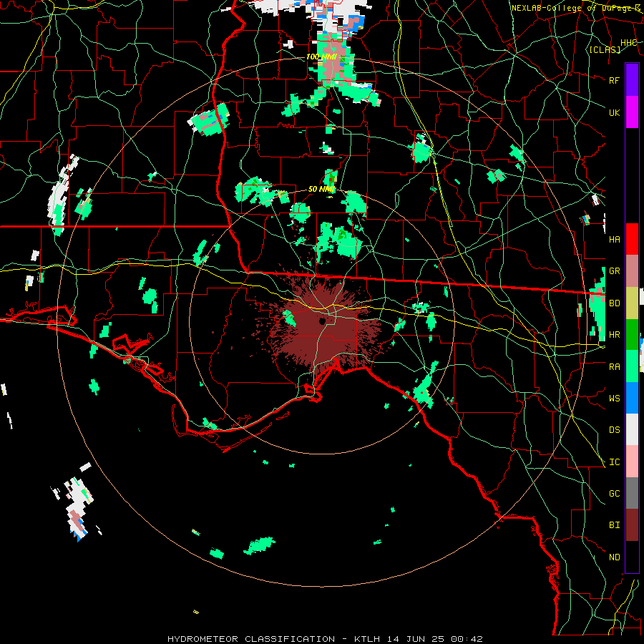
Task: Click the HYDROMETEOR CLASSIFICATION KTLH title caption
Action: click(325, 639)
